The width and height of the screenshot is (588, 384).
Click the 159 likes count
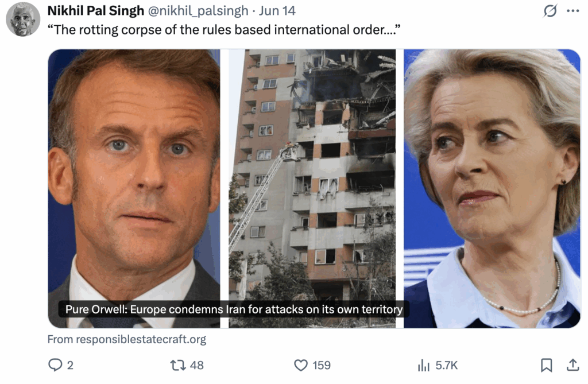point(322,365)
